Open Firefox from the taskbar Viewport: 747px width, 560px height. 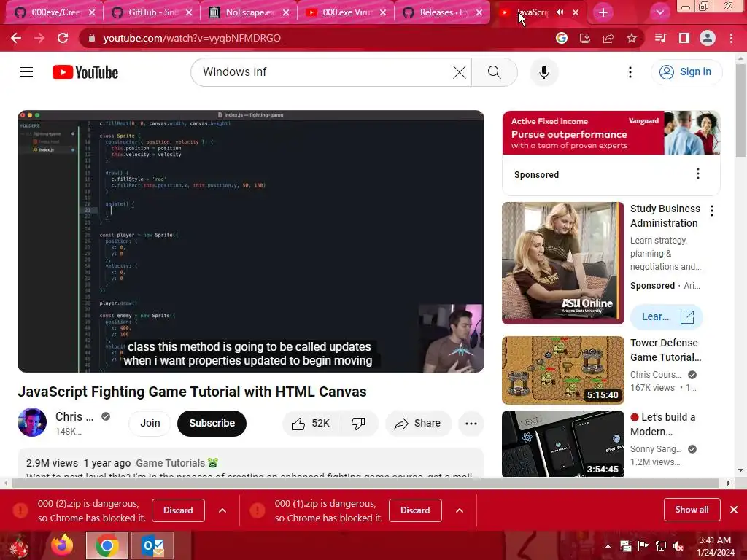coord(63,545)
